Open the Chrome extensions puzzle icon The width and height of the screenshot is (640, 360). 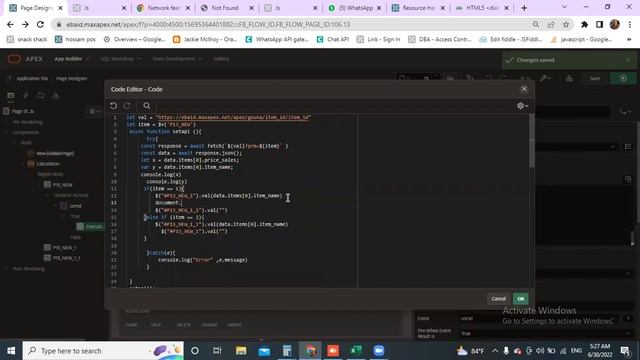584,24
